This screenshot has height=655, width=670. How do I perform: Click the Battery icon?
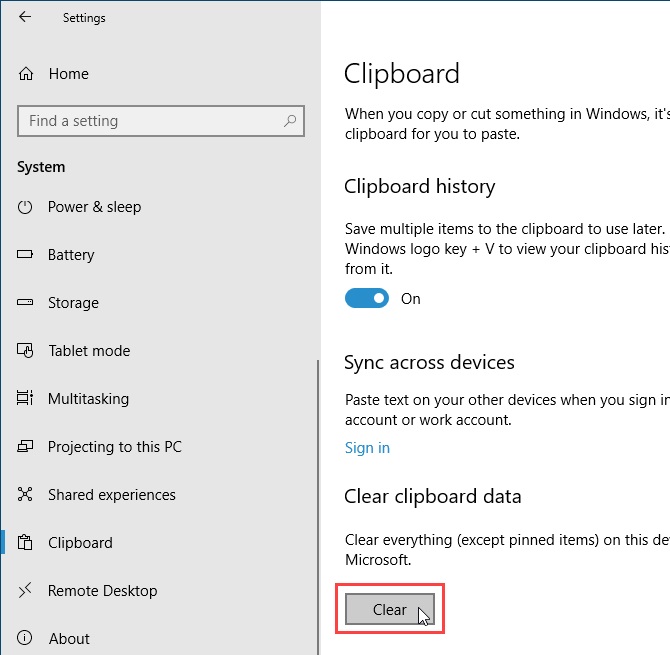[25, 255]
